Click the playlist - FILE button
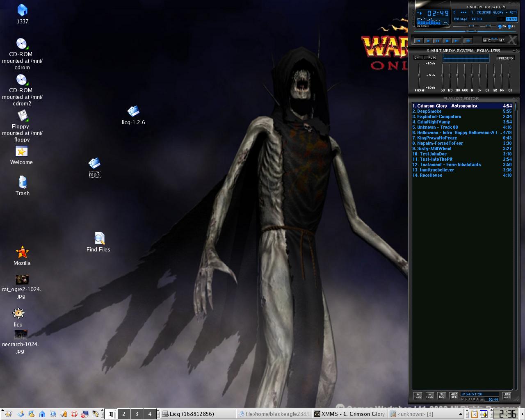 point(429,396)
